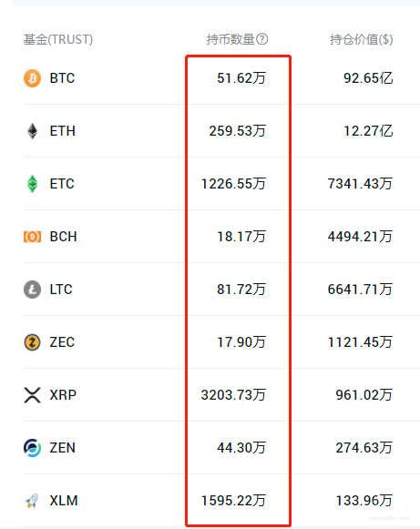The height and width of the screenshot is (529, 420).
Task: Click LTC position value 6641.71万
Action: pyautogui.click(x=360, y=290)
